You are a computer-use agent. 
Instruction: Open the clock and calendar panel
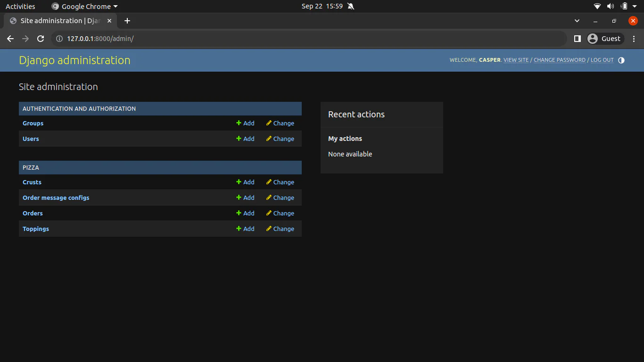click(x=322, y=6)
